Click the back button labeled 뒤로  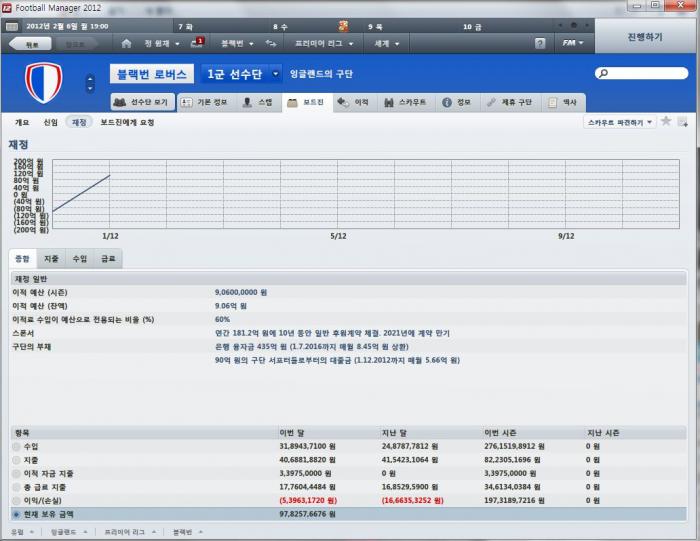30,44
